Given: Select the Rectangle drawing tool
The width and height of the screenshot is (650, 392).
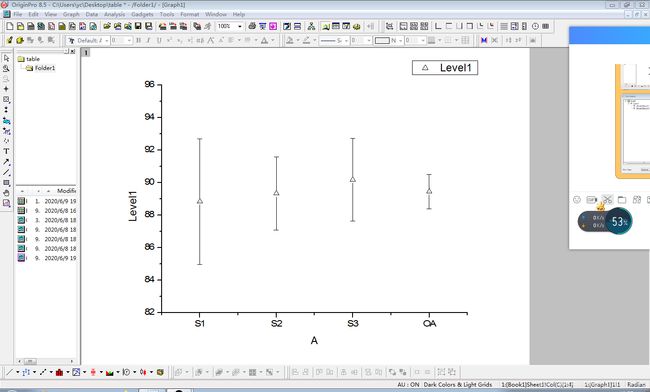Looking at the screenshot, I should (6, 183).
